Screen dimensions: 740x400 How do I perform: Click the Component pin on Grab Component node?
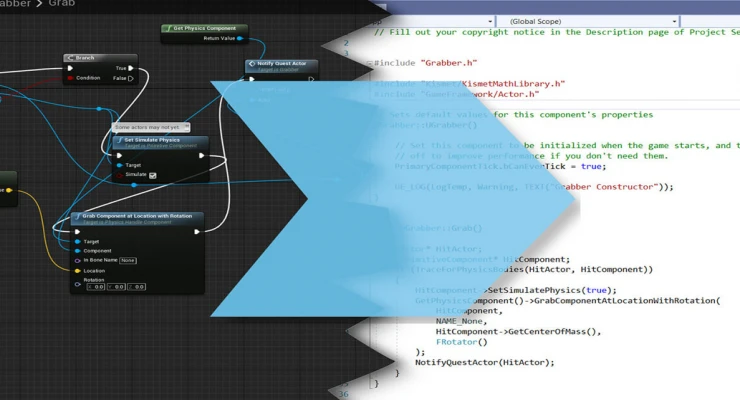click(77, 251)
